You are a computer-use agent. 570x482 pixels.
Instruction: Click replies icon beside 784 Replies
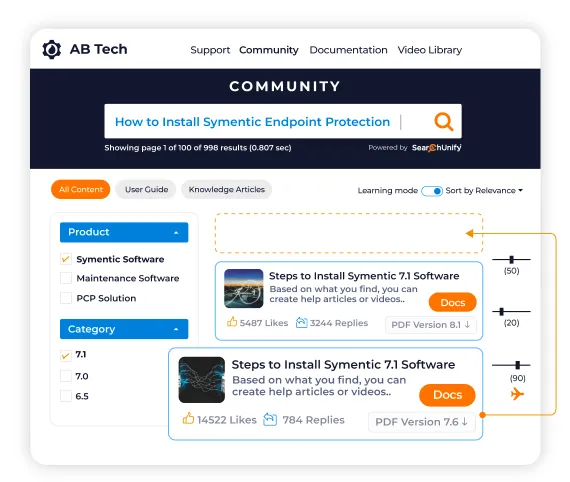[270, 419]
